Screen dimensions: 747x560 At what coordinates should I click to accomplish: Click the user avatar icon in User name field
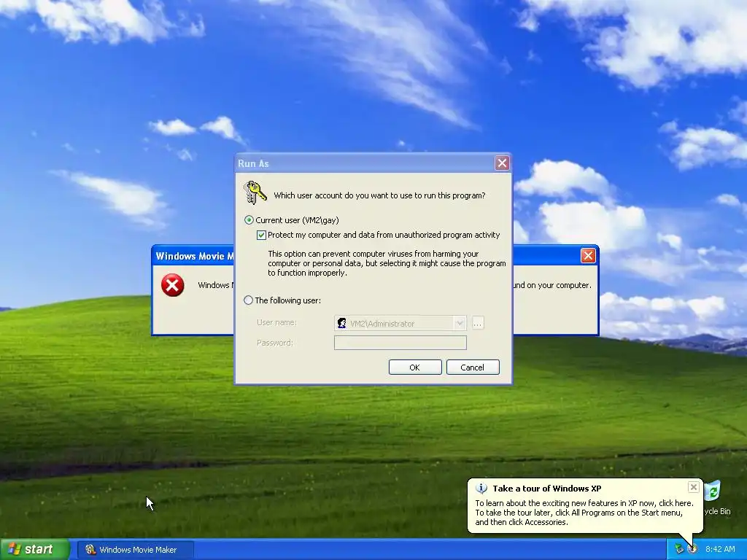coord(341,323)
